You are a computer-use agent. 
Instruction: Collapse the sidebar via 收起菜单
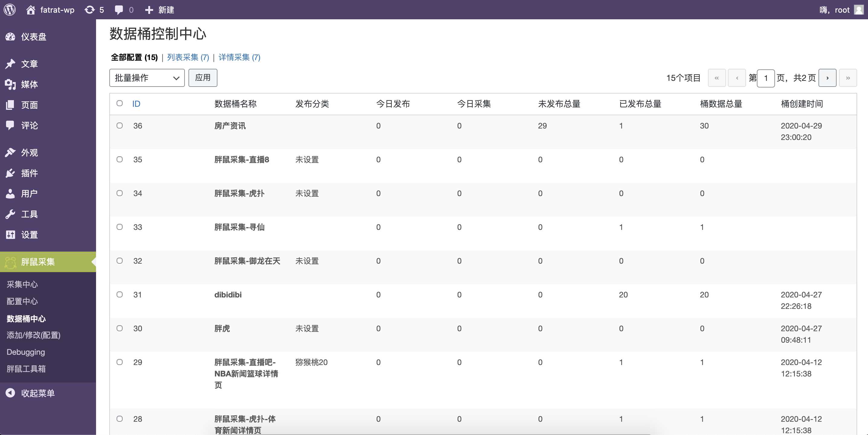click(x=11, y=392)
